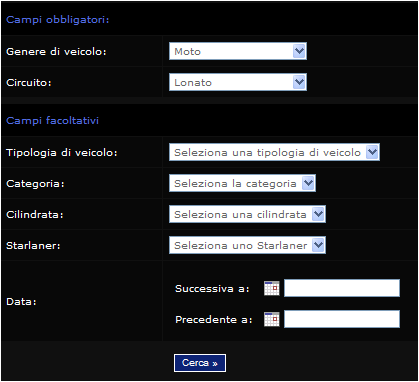
Task: Click the Categoria label text
Action: point(35,184)
